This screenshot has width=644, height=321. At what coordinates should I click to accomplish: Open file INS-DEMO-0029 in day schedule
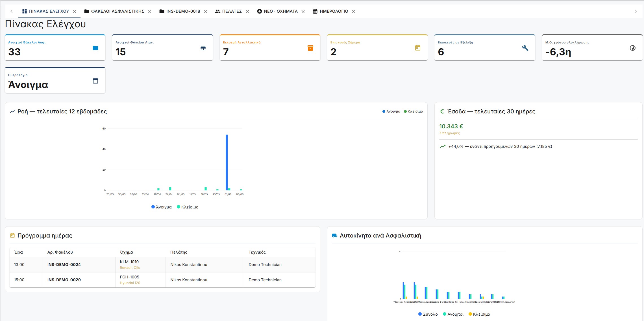click(x=64, y=280)
